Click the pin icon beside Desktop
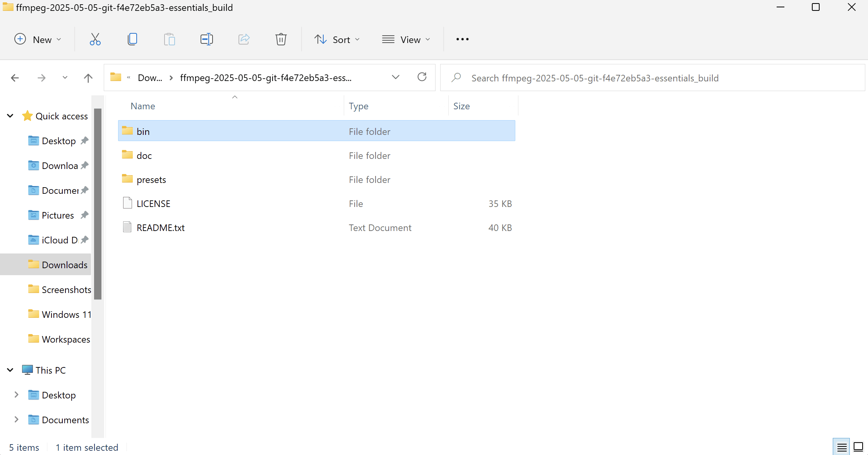This screenshot has height=455, width=868. point(84,141)
